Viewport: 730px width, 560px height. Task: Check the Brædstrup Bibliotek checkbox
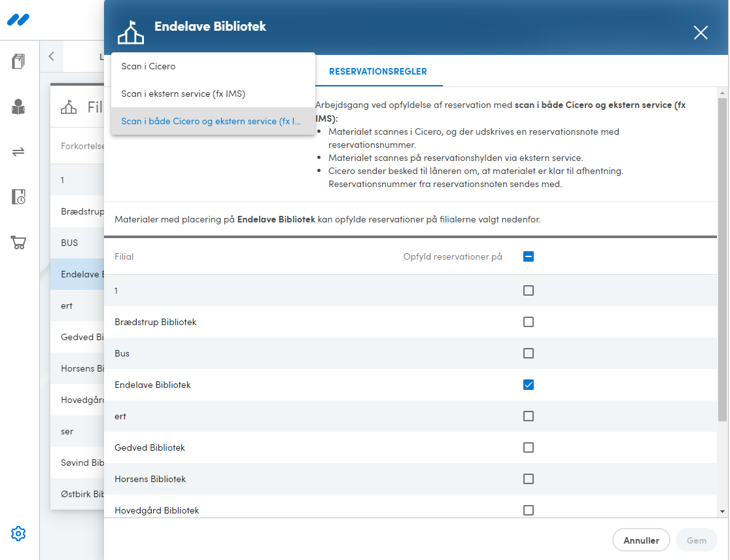[529, 322]
